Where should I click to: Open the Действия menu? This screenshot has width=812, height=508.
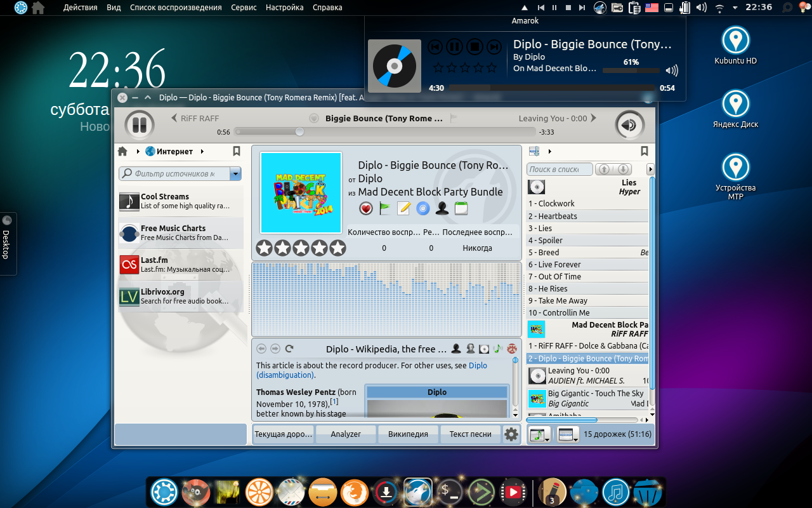tap(81, 8)
